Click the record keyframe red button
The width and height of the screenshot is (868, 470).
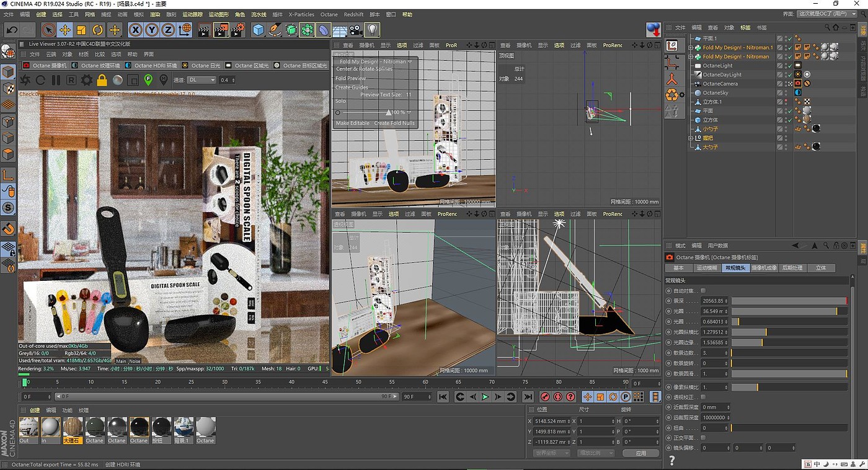point(545,397)
